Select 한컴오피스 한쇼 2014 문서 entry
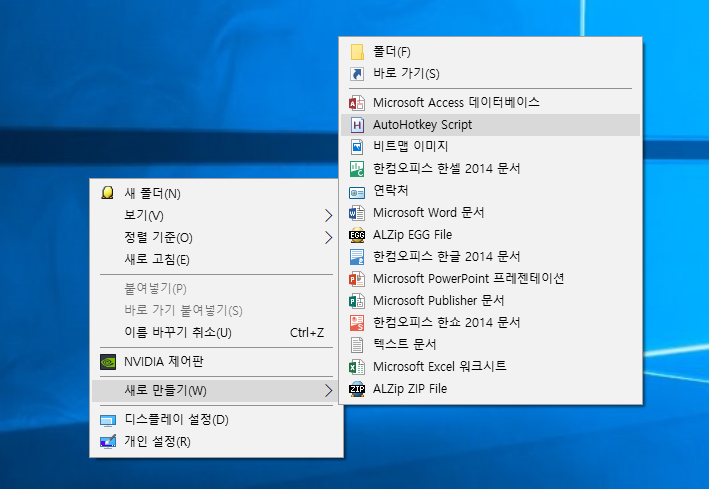The image size is (709, 489). (490, 323)
